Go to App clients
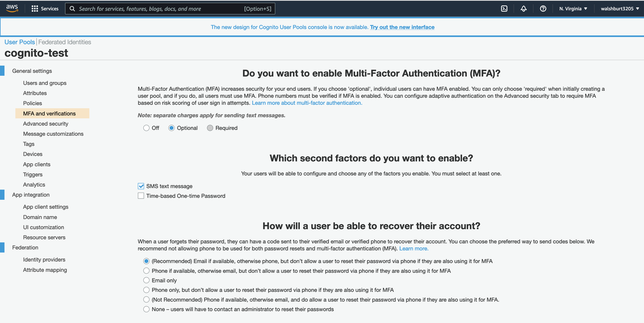Screen dimensions: 644x323 click(36, 164)
